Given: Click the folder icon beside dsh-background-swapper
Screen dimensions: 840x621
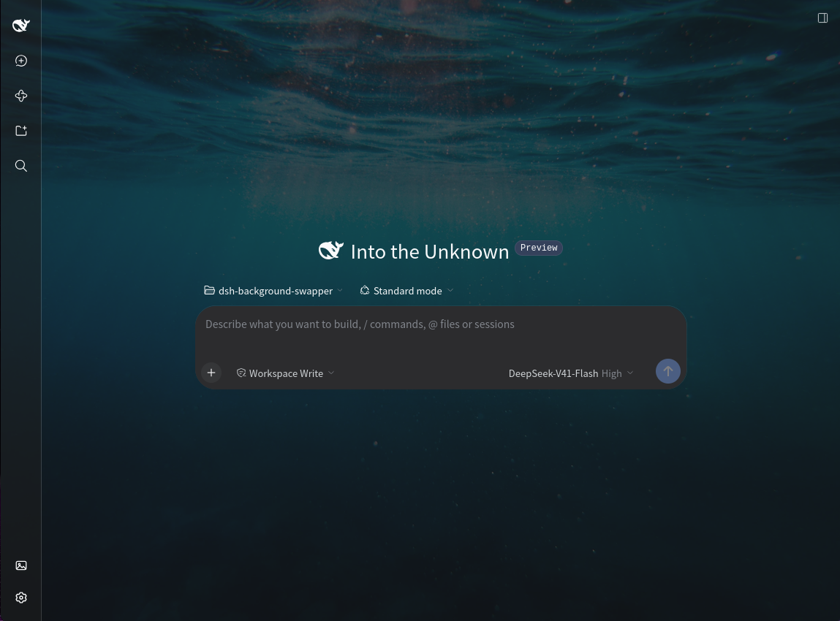Looking at the screenshot, I should tap(210, 290).
